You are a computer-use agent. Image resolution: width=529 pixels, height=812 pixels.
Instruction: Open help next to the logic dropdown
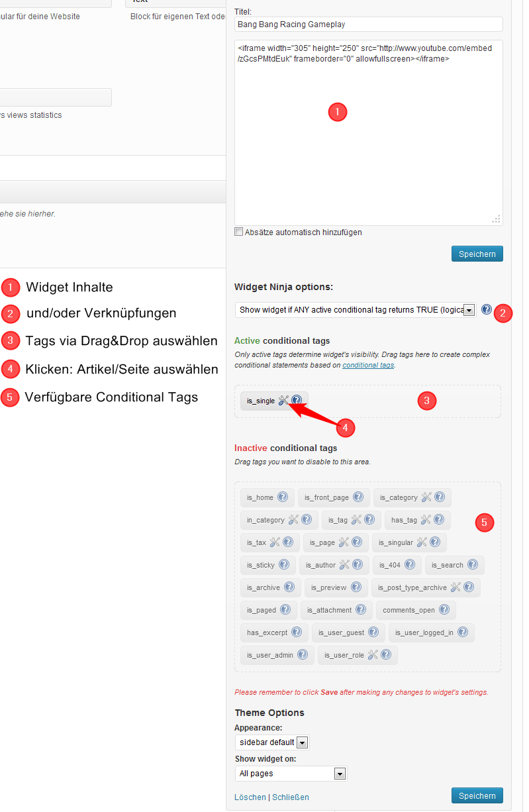click(x=487, y=309)
